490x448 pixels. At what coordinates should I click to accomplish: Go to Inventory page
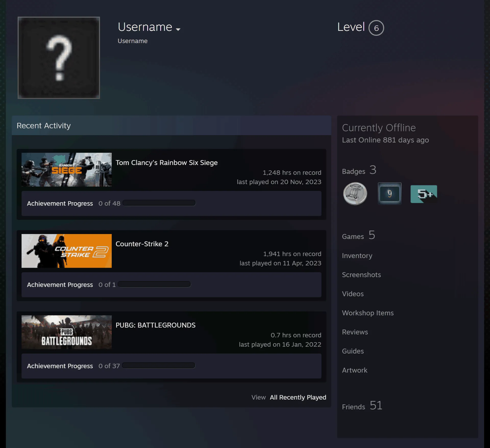coord(357,255)
